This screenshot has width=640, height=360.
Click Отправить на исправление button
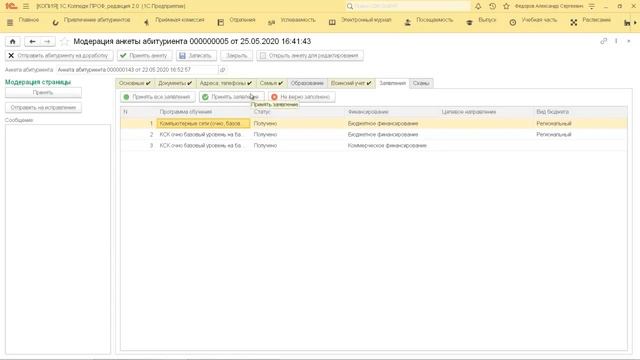[43, 107]
